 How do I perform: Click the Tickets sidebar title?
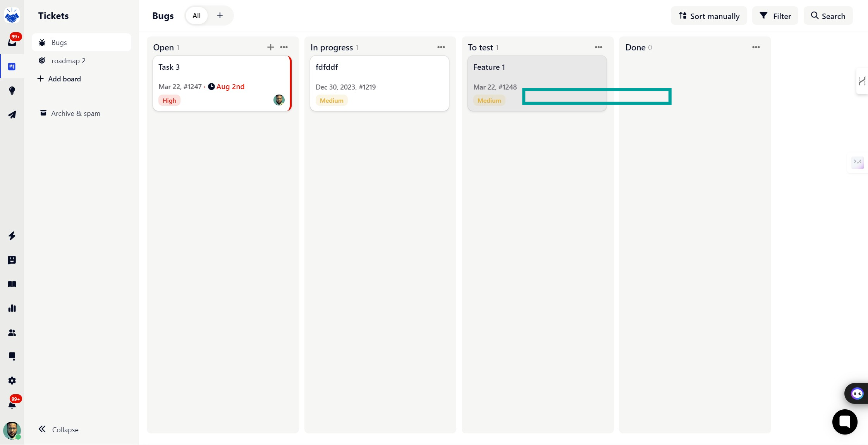[53, 16]
